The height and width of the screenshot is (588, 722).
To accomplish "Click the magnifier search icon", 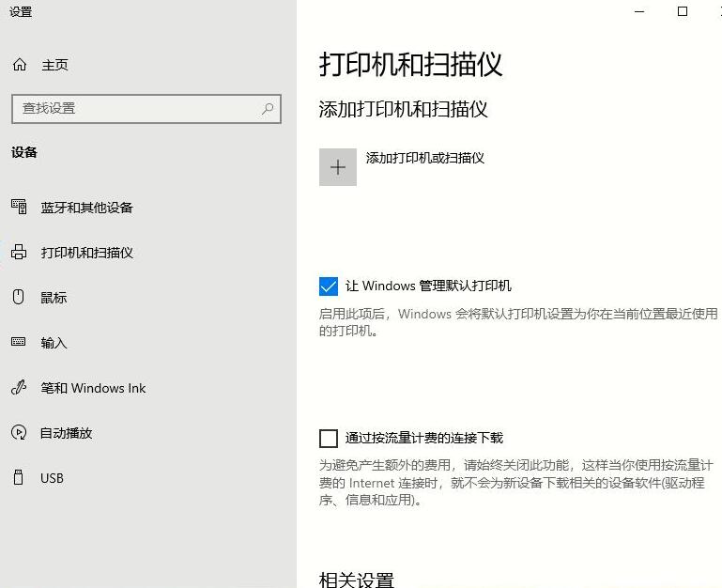I will (x=268, y=109).
